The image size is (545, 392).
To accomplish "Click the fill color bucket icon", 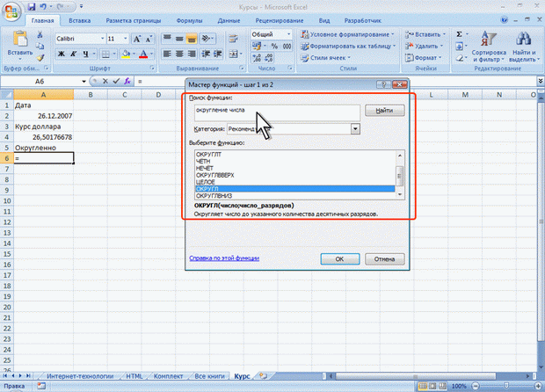I will click(x=127, y=54).
